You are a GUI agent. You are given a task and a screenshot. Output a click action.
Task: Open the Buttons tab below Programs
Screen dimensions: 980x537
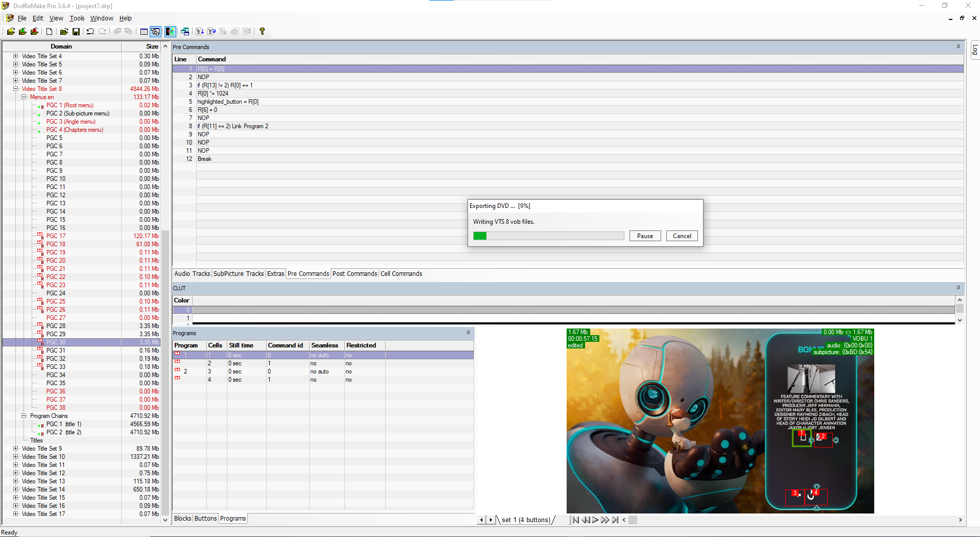[206, 519]
